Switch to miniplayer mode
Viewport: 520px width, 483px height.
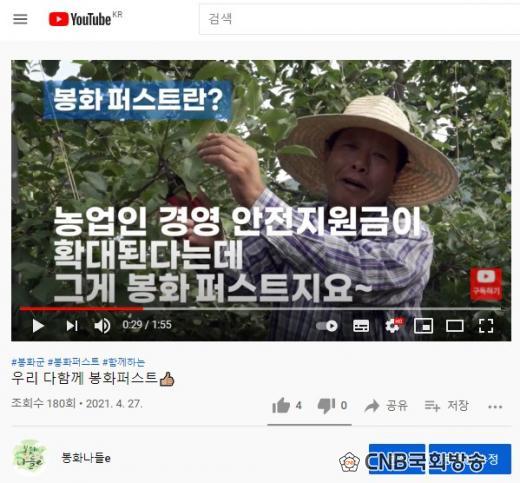pyautogui.click(x=423, y=326)
